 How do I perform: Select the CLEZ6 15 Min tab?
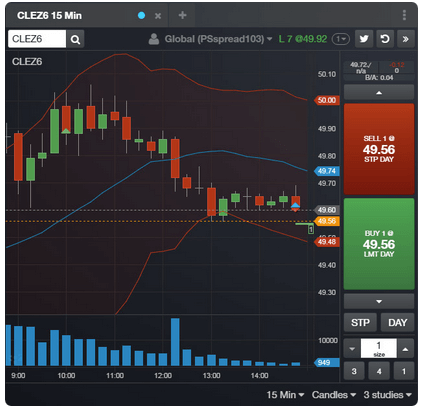point(49,15)
